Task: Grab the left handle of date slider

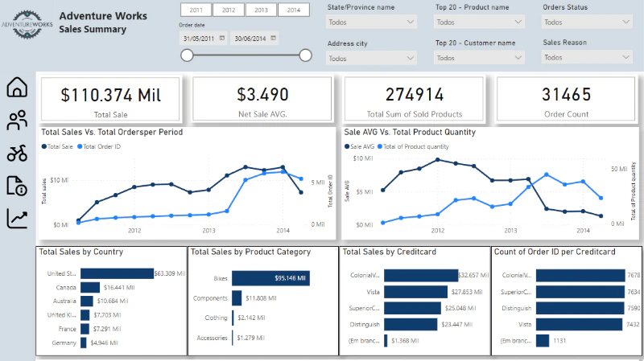Action: click(x=187, y=55)
